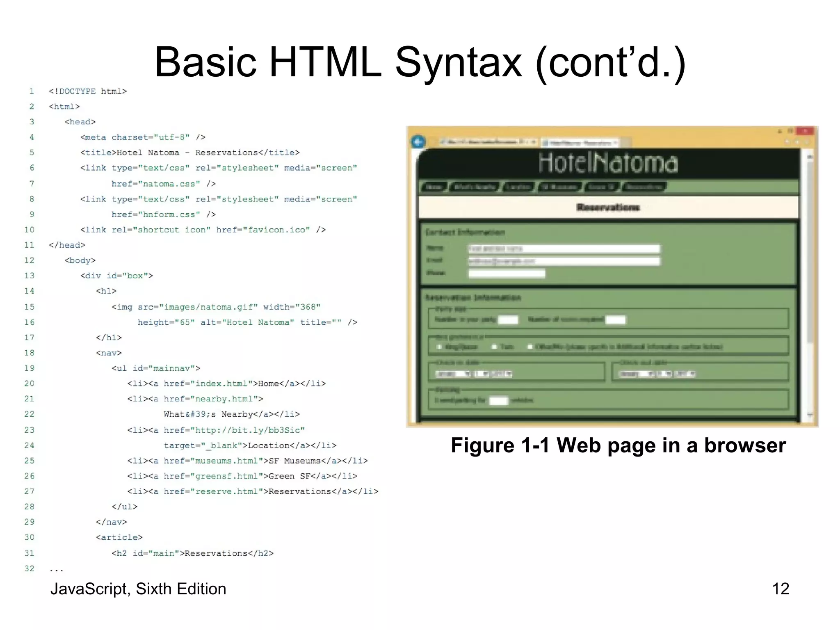Click the HotelNatoma logo image
Image resolution: width=840 pixels, height=630 pixels.
608,163
